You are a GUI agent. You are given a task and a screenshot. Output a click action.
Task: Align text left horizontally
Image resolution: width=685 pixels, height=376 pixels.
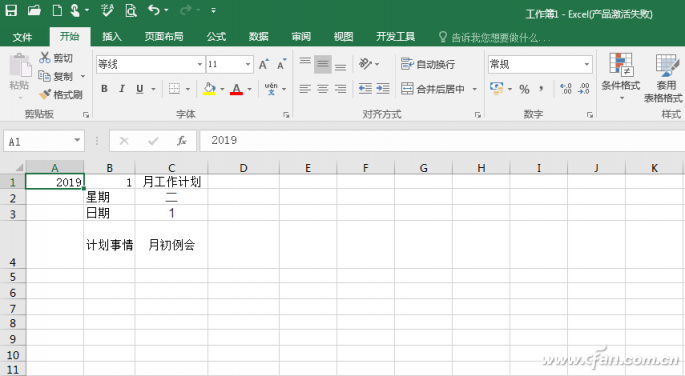click(305, 89)
